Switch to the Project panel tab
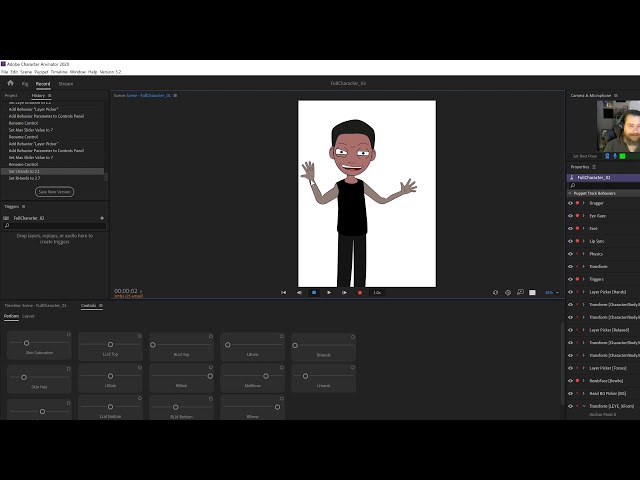 click(x=11, y=96)
